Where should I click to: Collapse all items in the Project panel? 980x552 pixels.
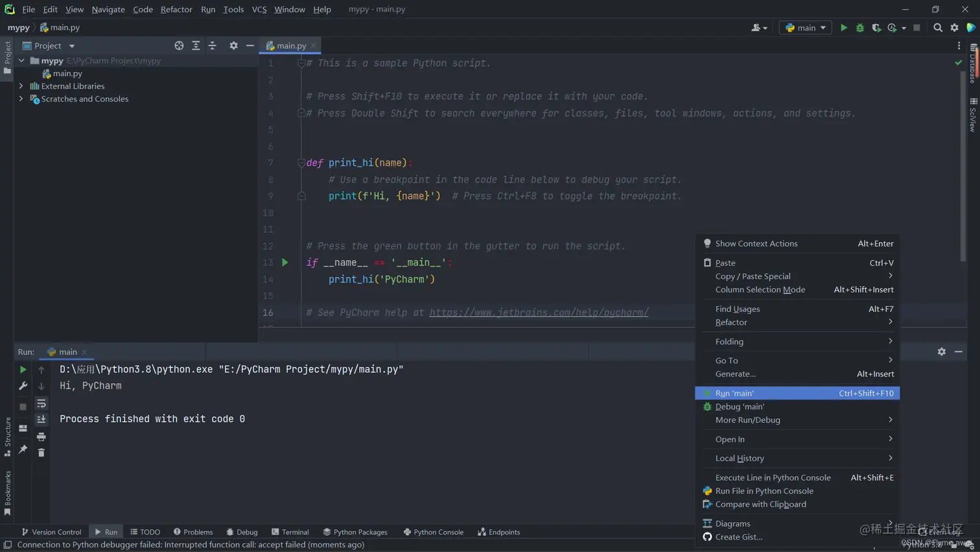pos(213,45)
